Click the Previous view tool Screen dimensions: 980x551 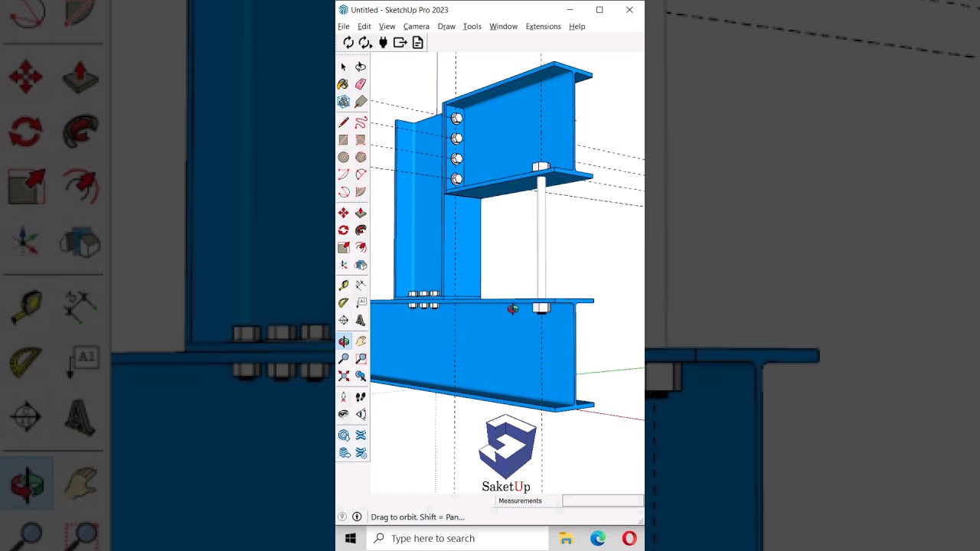point(361,376)
